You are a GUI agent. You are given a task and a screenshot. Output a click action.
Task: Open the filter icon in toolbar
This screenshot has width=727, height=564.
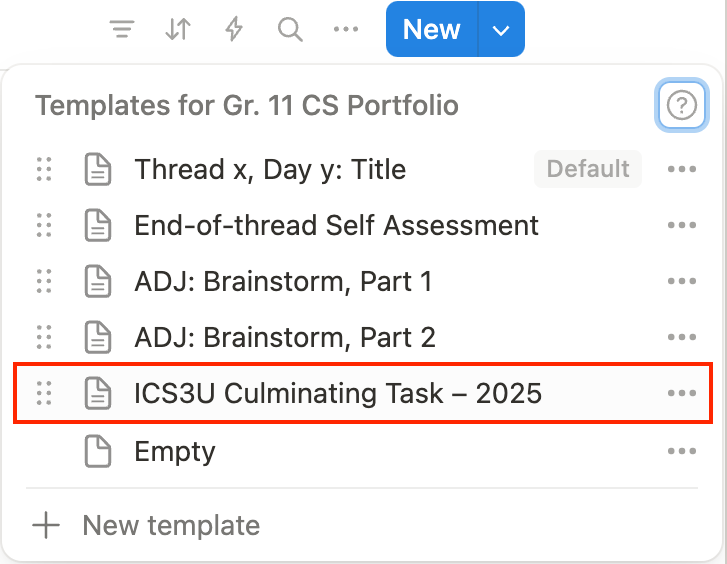[122, 30]
